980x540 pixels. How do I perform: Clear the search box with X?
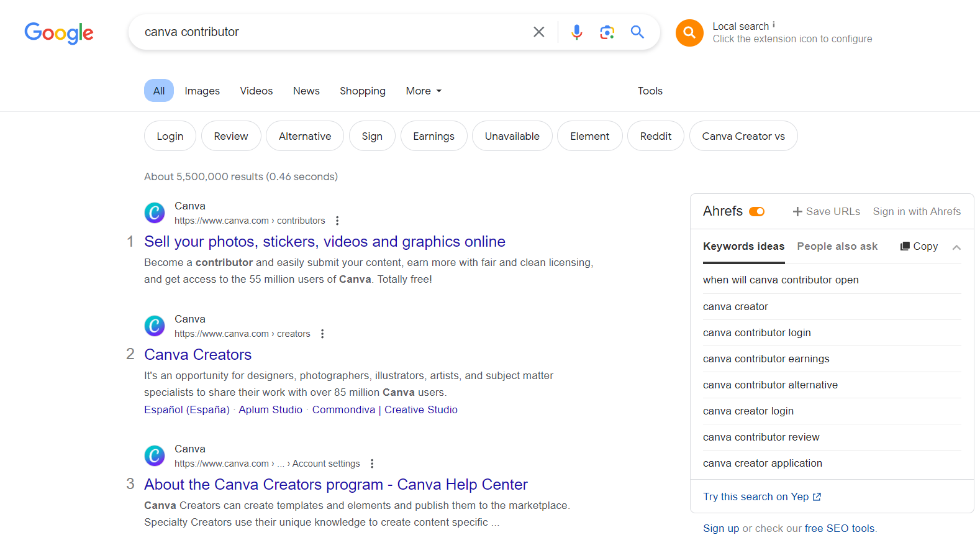click(538, 32)
